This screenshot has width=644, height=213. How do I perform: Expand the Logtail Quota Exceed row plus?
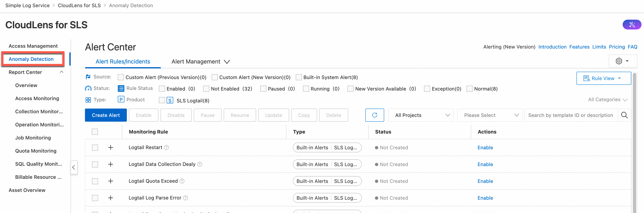point(110,181)
